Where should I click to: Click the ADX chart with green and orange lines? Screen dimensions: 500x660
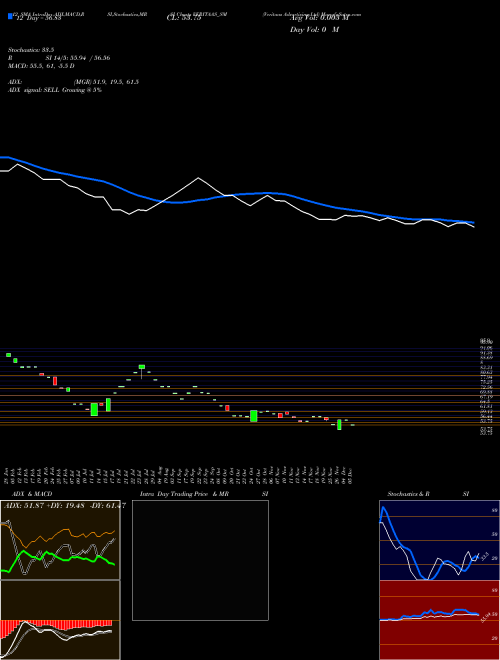pos(60,540)
